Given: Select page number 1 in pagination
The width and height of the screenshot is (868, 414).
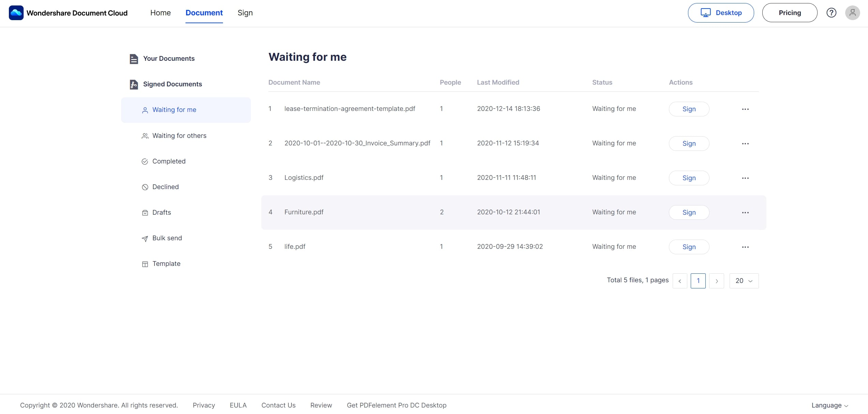Looking at the screenshot, I should (698, 281).
